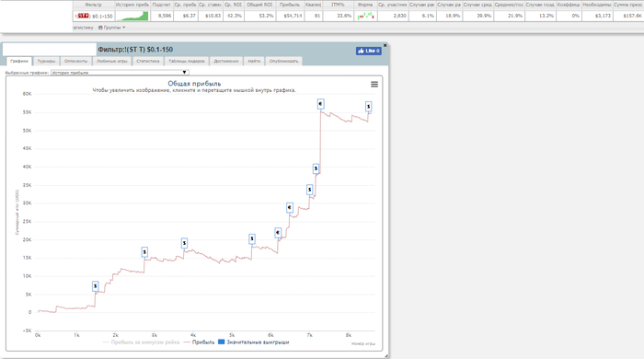644x359 pixels.
Task: Select the Любимые игры tab
Action: point(111,61)
